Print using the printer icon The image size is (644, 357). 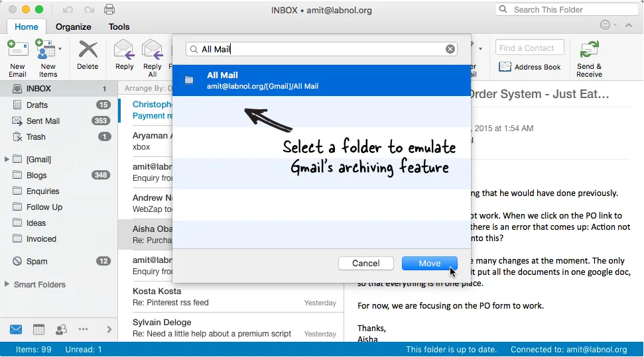[109, 9]
